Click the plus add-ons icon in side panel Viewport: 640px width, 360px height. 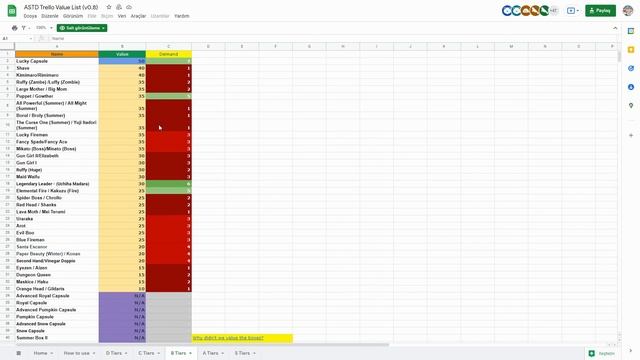coord(631,135)
